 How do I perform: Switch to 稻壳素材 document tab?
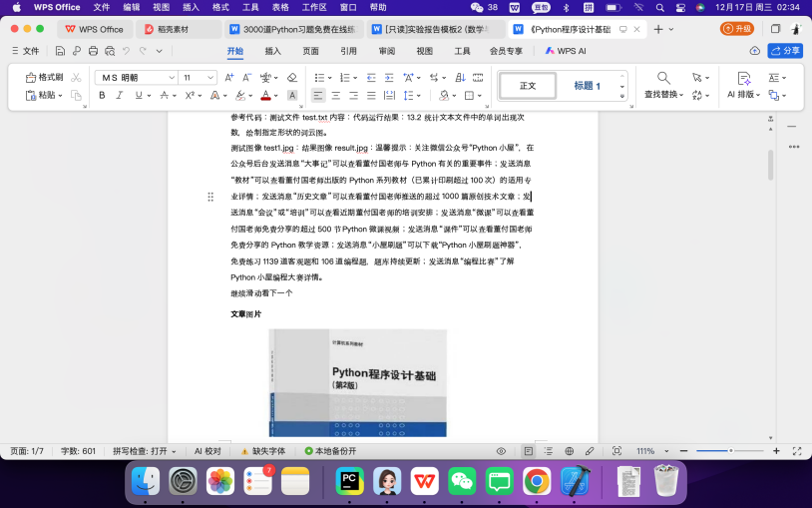[179, 30]
